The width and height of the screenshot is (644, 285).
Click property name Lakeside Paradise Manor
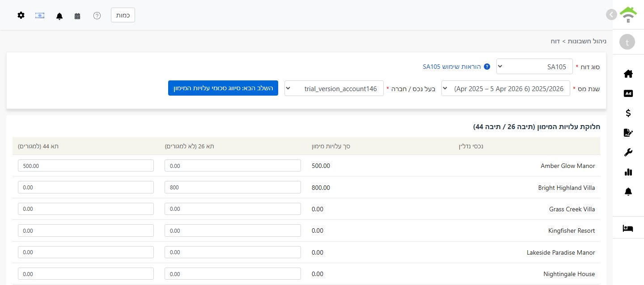pyautogui.click(x=561, y=252)
